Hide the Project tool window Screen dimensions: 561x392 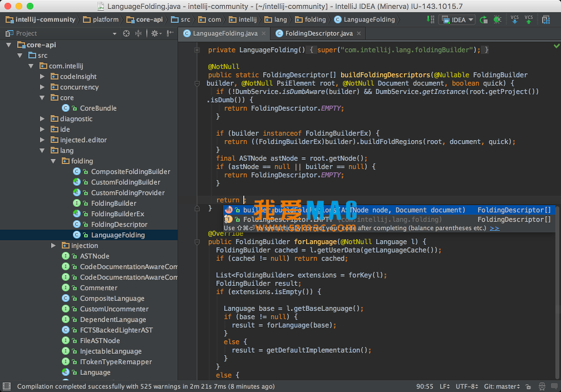click(x=170, y=33)
